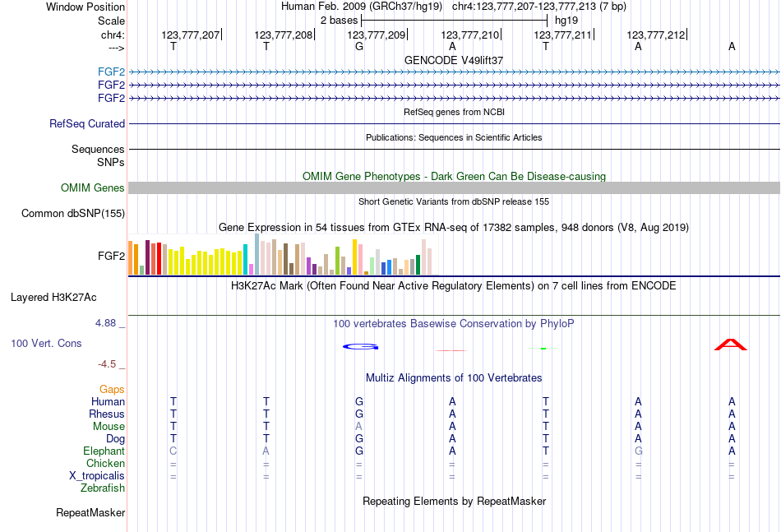Click the RepeatMasker track label
The width and height of the screenshot is (781, 532).
pos(90,513)
